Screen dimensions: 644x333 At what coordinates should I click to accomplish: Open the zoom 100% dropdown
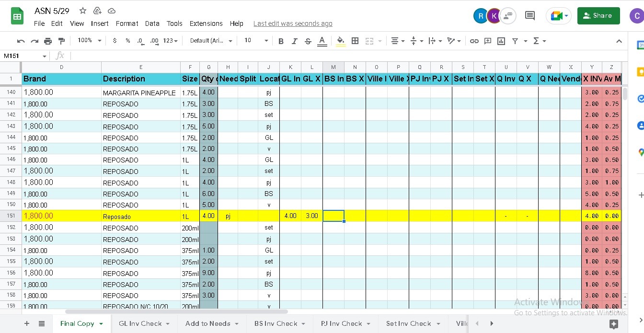click(x=90, y=41)
